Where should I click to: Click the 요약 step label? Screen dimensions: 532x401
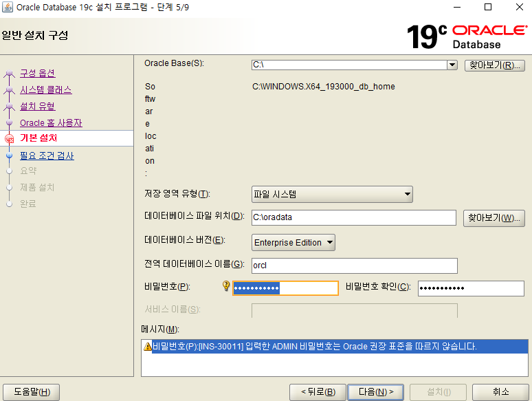28,171
